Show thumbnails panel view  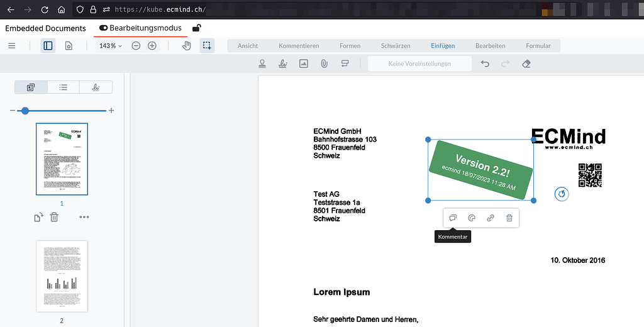coord(31,87)
